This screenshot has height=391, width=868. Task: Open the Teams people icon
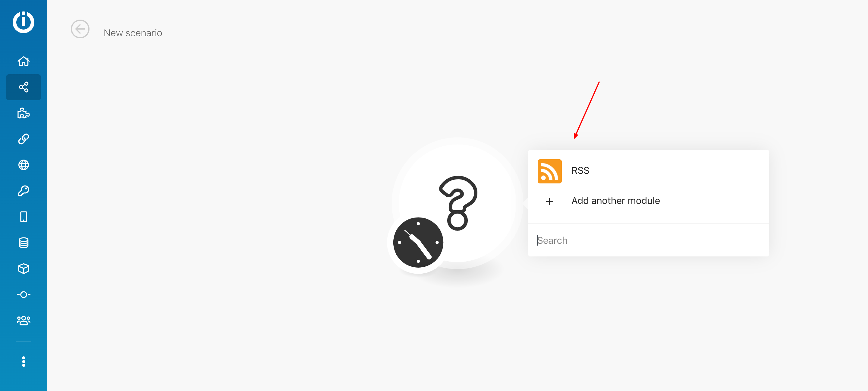pyautogui.click(x=23, y=320)
